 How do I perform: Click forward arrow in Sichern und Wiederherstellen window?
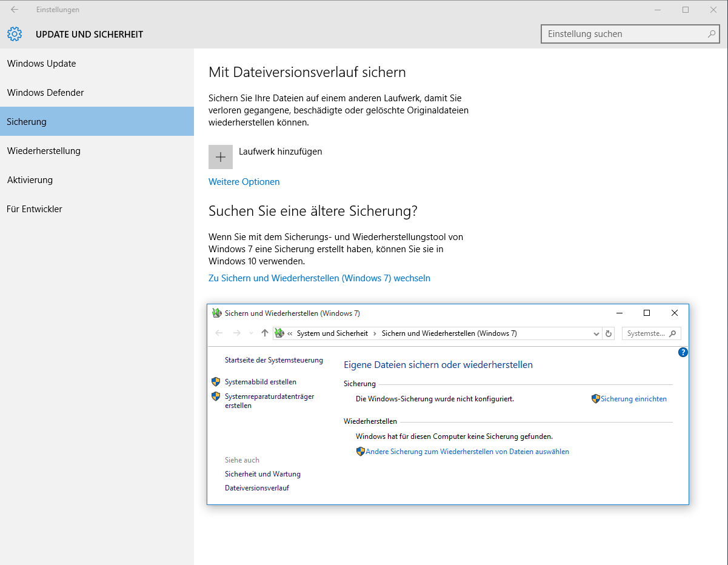237,333
